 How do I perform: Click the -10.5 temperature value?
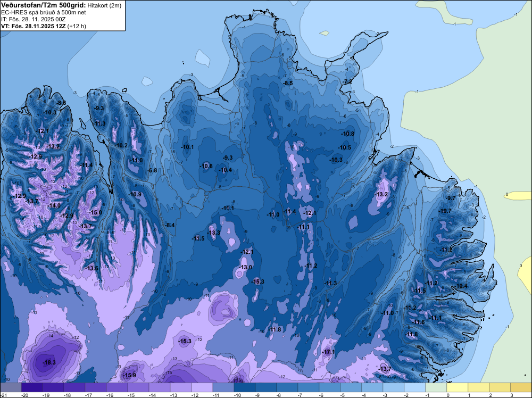[x=344, y=147]
